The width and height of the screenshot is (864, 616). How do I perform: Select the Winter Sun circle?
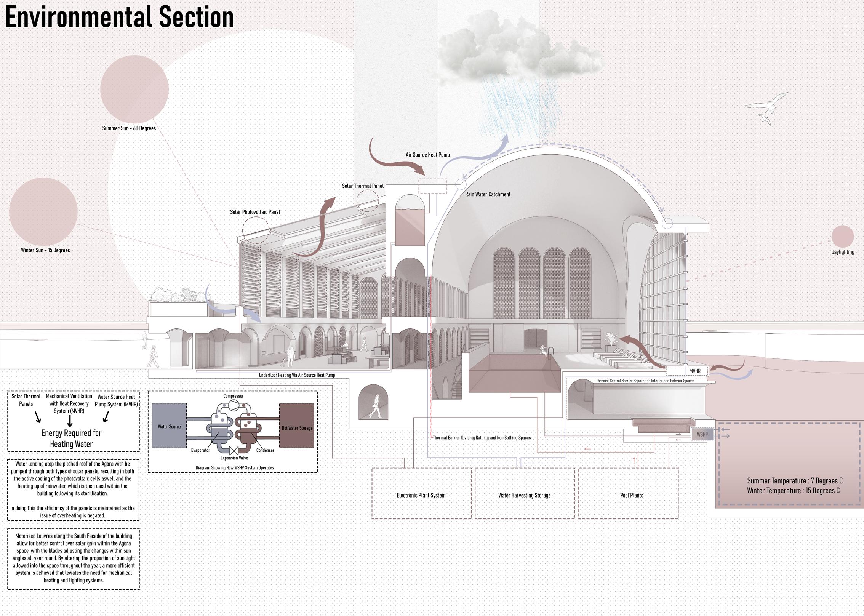tap(43, 211)
